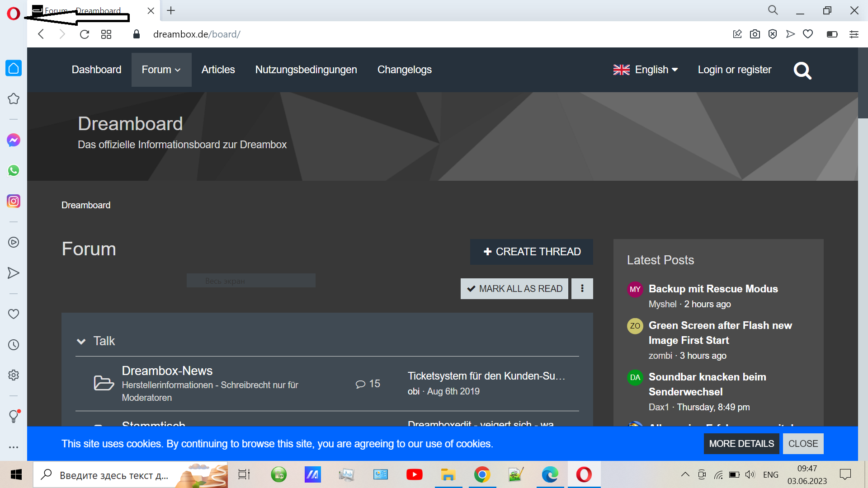The height and width of the screenshot is (488, 868).
Task: Mark all forums as read
Action: click(x=514, y=289)
